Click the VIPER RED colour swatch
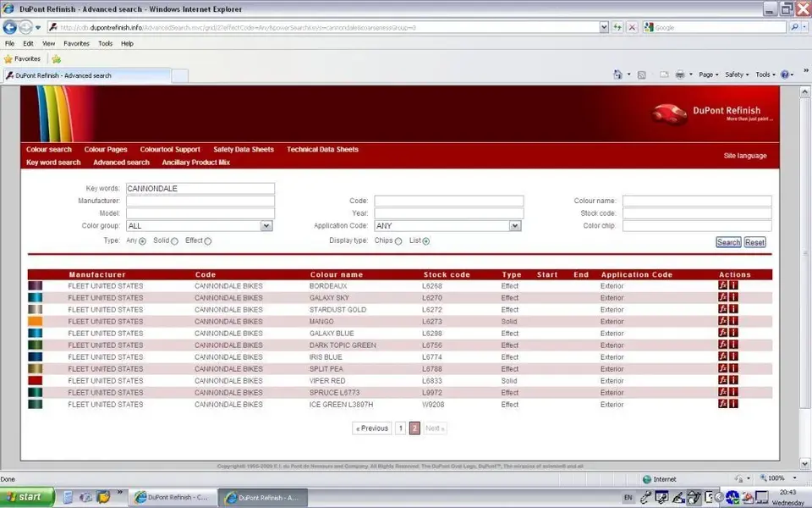812x508 pixels. point(36,380)
